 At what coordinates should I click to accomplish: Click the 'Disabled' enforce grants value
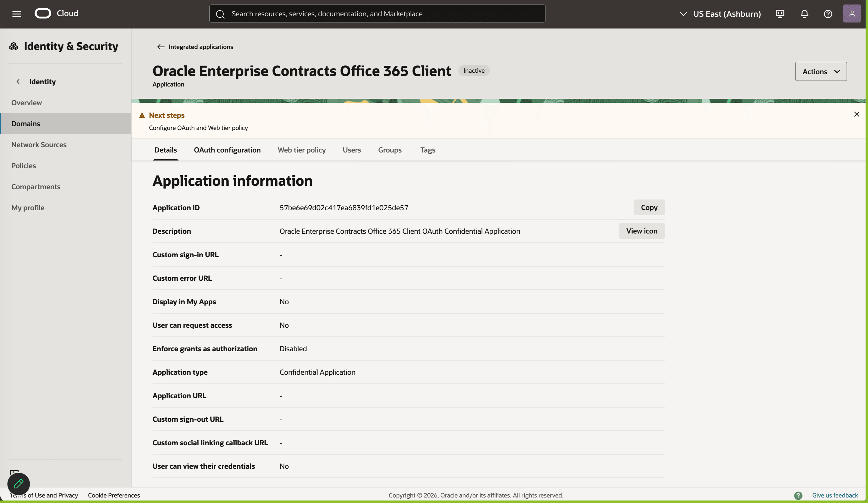coord(293,348)
